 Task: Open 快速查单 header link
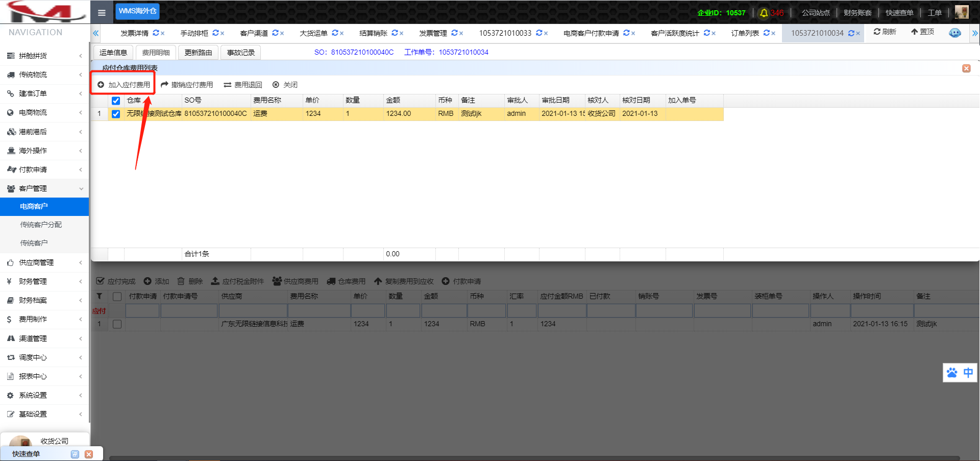pos(899,13)
